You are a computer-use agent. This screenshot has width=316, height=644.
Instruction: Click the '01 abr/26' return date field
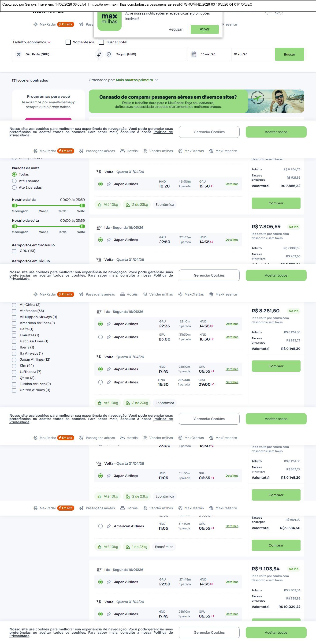tap(252, 54)
